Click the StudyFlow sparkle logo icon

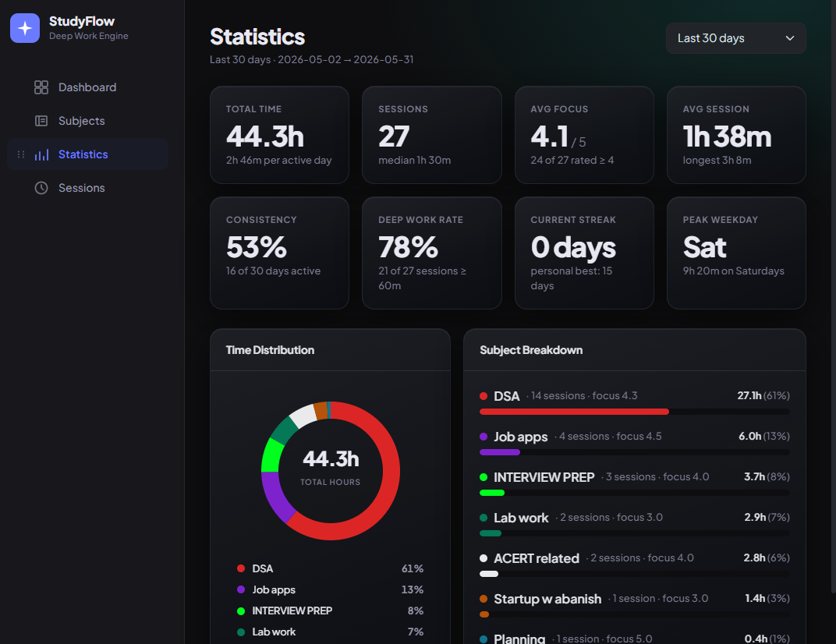point(25,28)
